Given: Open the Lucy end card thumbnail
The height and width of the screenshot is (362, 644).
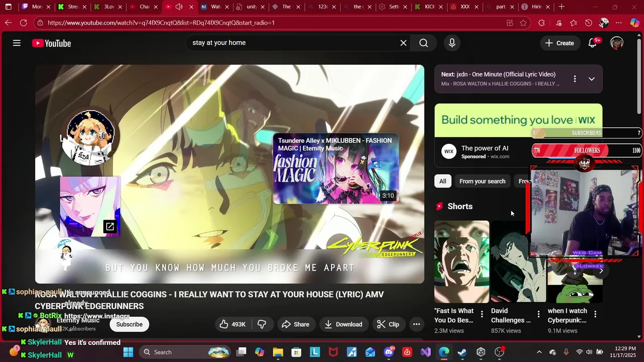Looking at the screenshot, I should (90, 207).
